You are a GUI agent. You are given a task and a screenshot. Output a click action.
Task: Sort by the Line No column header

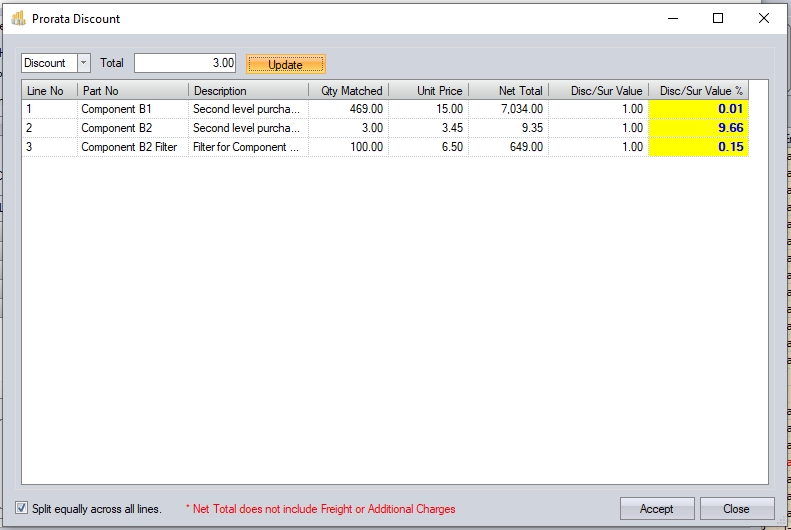(48, 91)
